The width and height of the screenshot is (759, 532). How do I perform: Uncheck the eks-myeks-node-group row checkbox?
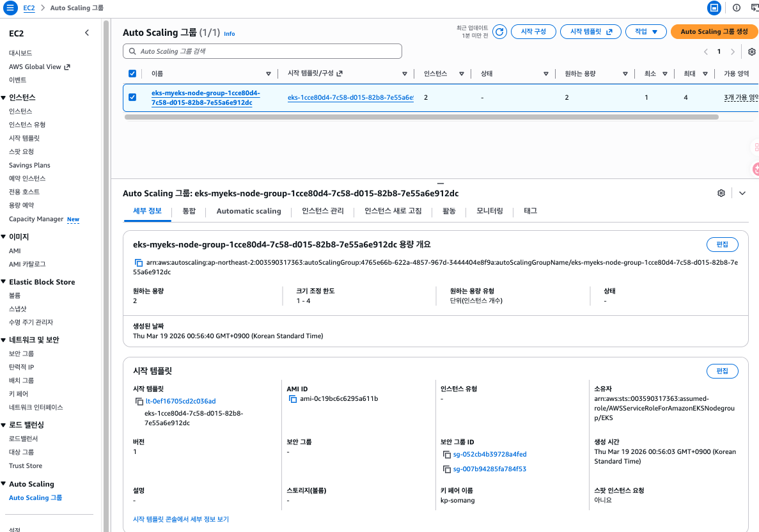pos(132,97)
